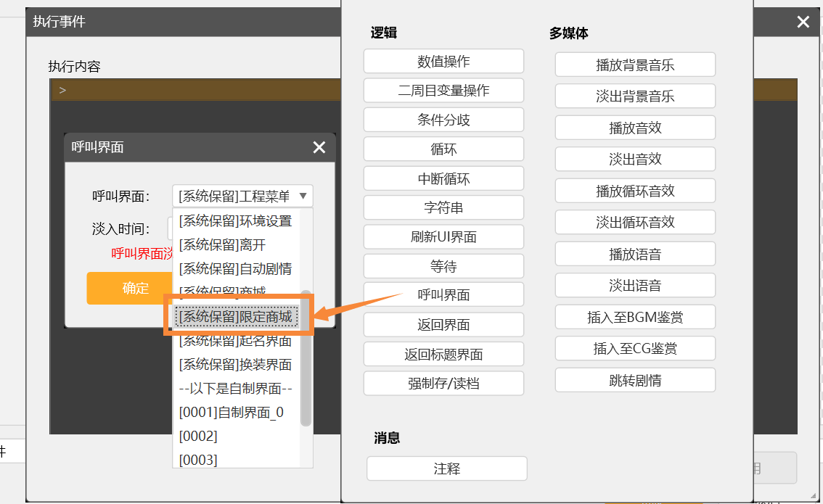The width and height of the screenshot is (823, 504).
Task: Add a 注释 comment command
Action: click(x=446, y=468)
